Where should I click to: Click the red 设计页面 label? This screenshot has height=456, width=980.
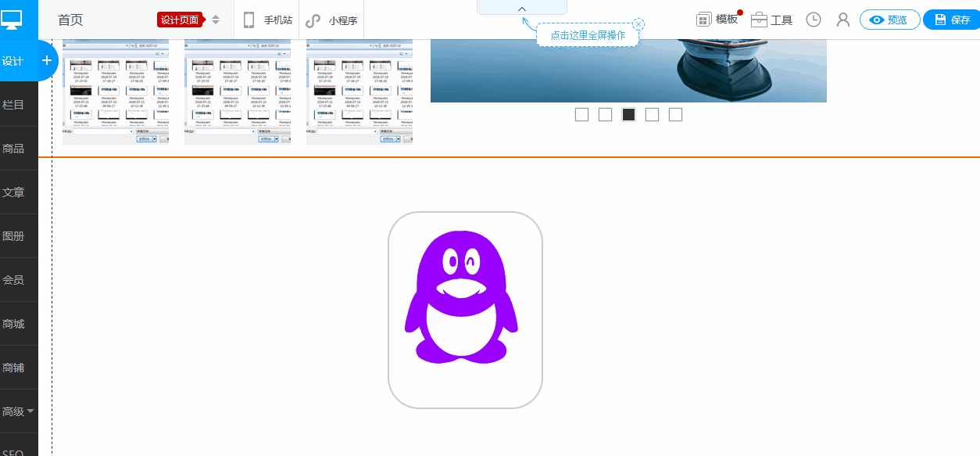tap(181, 20)
